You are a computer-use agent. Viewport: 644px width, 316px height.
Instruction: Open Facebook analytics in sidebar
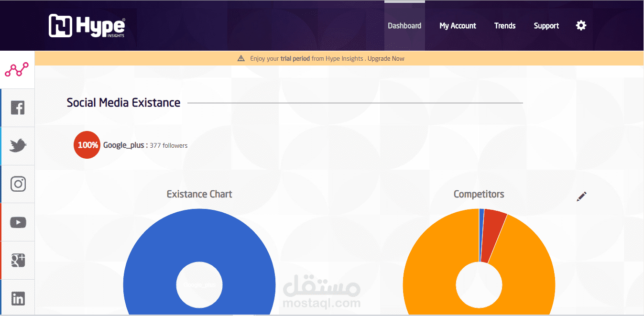(18, 108)
